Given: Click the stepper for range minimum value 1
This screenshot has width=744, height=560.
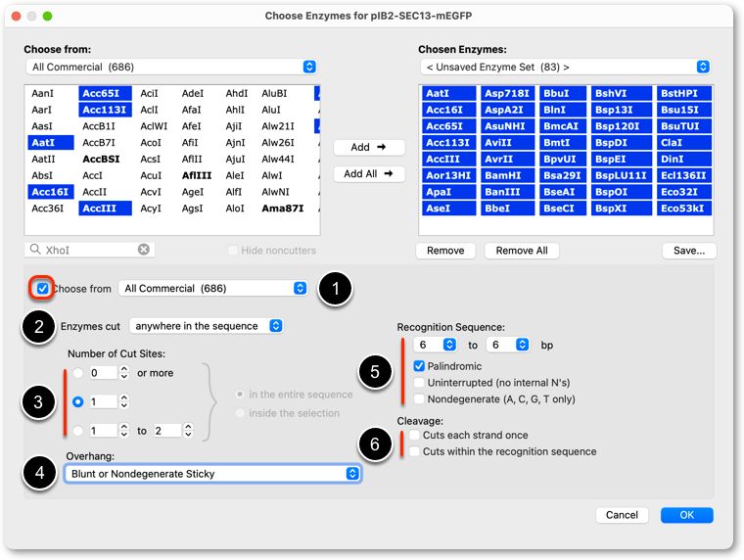Looking at the screenshot, I should pos(124,431).
